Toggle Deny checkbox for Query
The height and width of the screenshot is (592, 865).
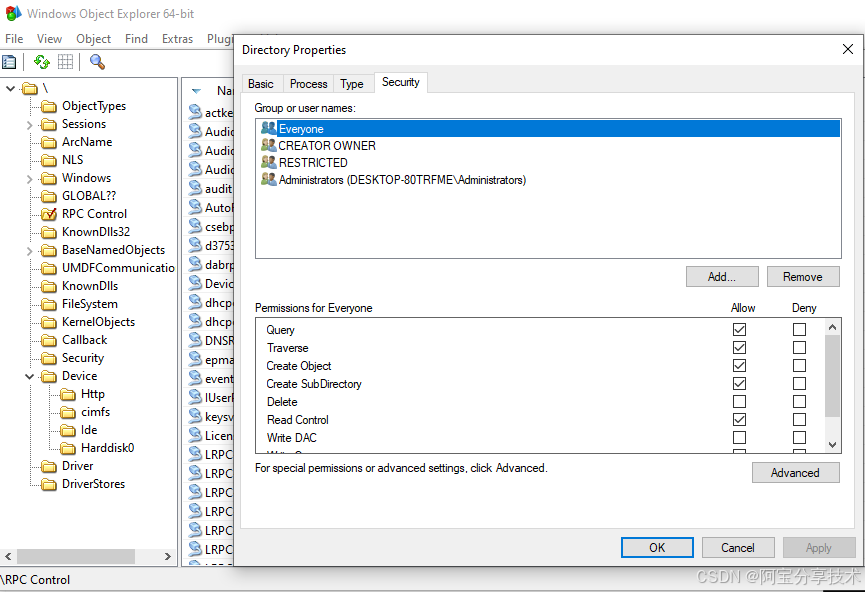coord(799,329)
